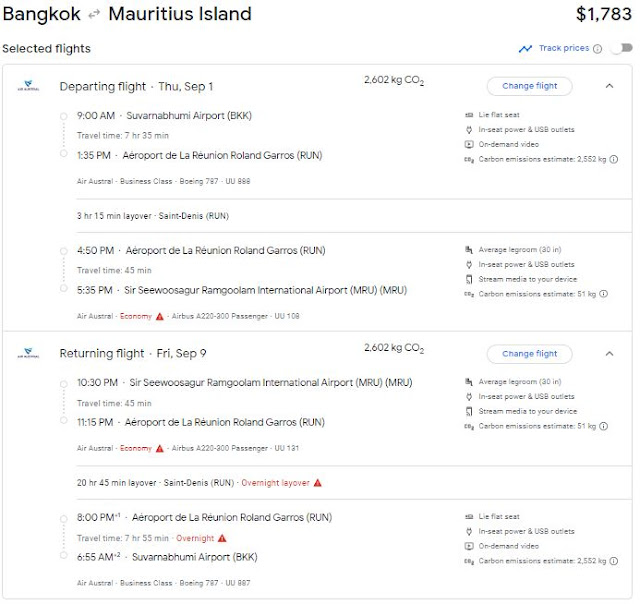Click the Departing flight Thu, Sep 1 header
The image size is (640, 604).
pyautogui.click(x=136, y=87)
